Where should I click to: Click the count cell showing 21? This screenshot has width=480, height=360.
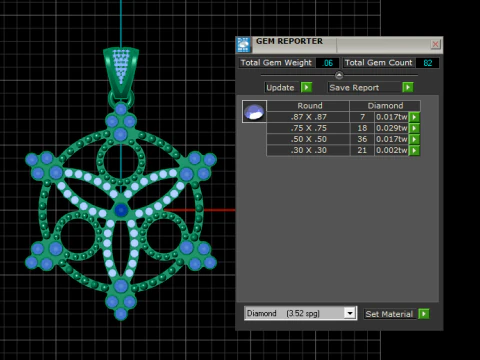[x=362, y=150]
